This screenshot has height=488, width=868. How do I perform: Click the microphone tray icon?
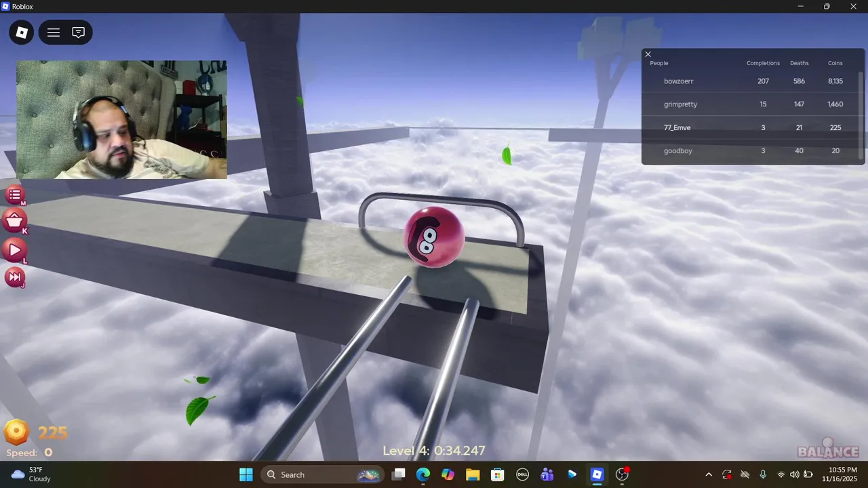tap(763, 474)
